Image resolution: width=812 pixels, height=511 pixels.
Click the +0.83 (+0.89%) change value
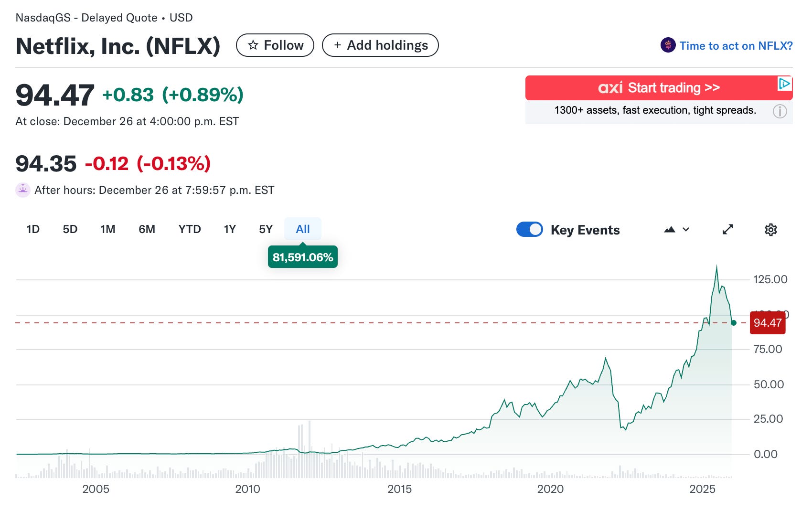[173, 95]
